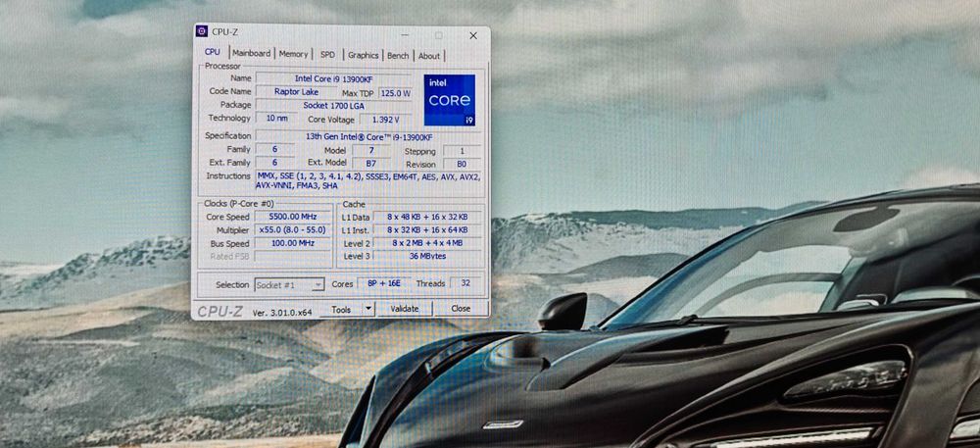Screen dimensions: 980x448
Task: Click the Package value Socket 1700 LGA
Action: [x=334, y=106]
